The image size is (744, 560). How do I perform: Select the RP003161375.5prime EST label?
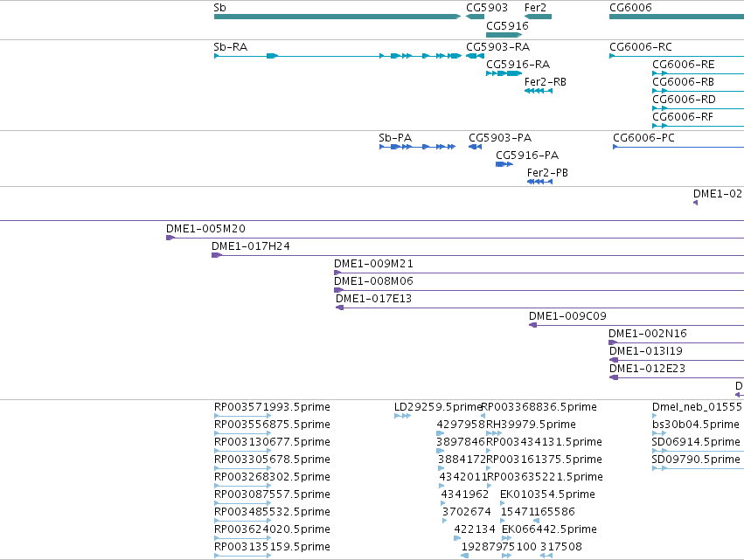(x=544, y=460)
